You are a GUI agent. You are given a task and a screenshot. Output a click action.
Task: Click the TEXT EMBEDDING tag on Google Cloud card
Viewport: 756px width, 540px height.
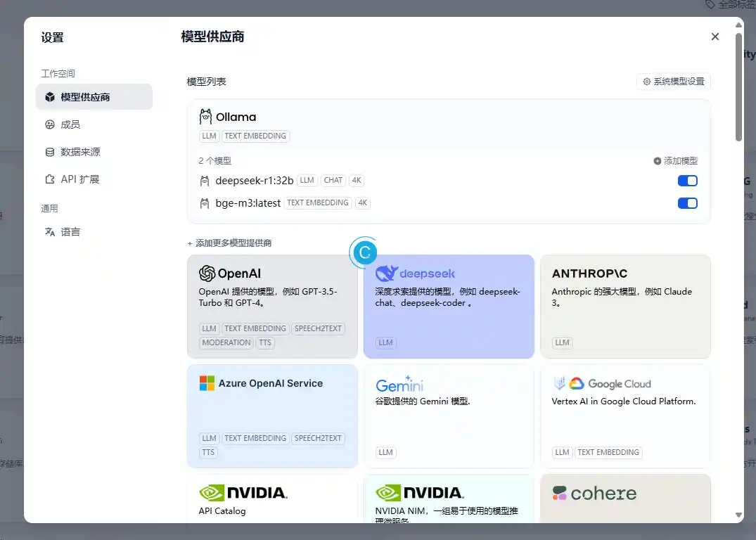[x=608, y=453]
